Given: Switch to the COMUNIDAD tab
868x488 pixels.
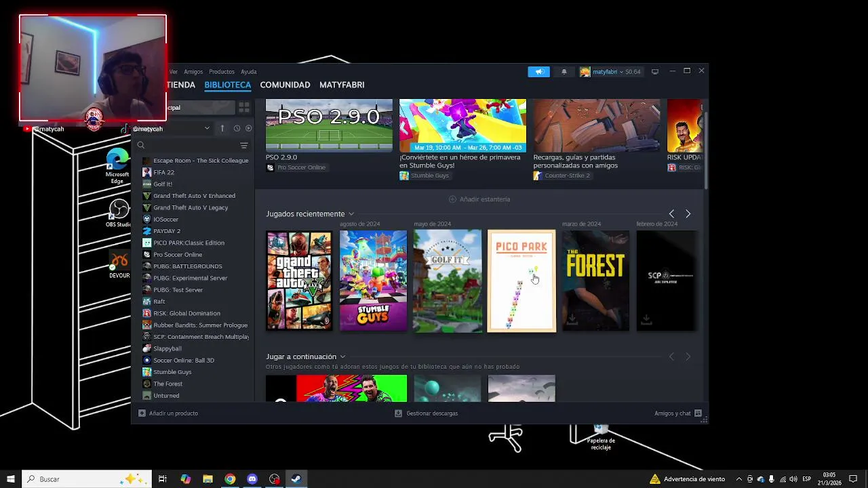Looking at the screenshot, I should pyautogui.click(x=285, y=85).
